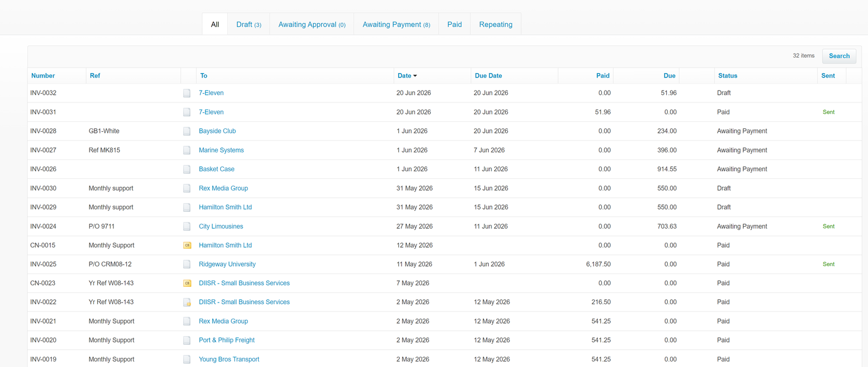This screenshot has height=367, width=868.
Task: Click due amount 914.55
Action: pos(667,169)
